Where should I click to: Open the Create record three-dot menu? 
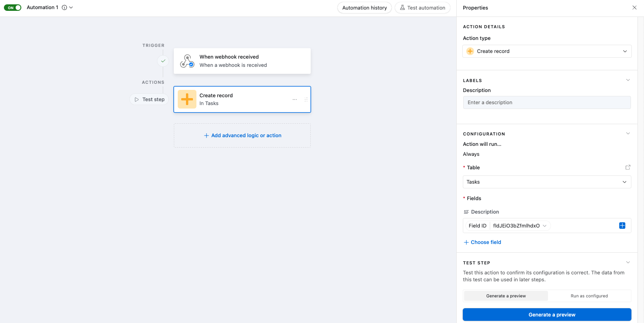[x=295, y=99]
